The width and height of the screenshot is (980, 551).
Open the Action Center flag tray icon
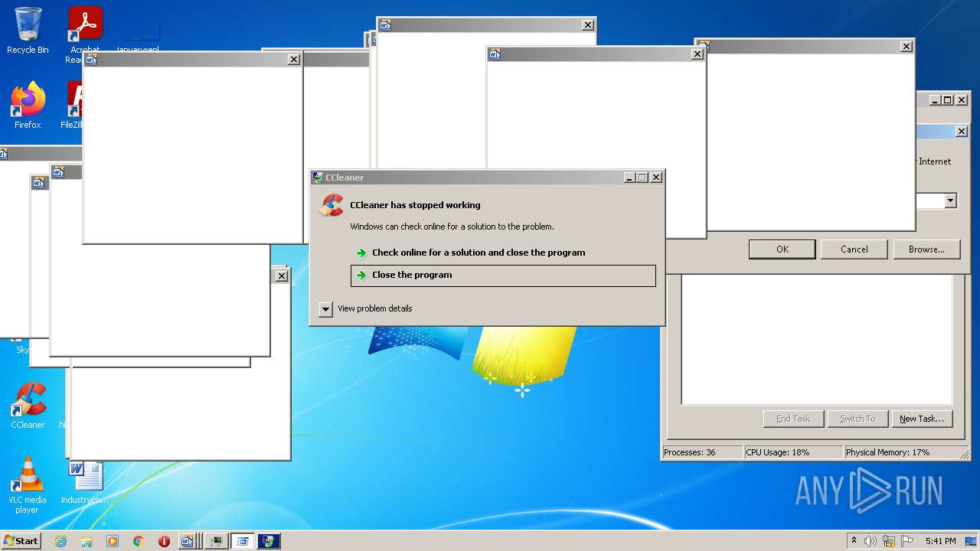[907, 541]
